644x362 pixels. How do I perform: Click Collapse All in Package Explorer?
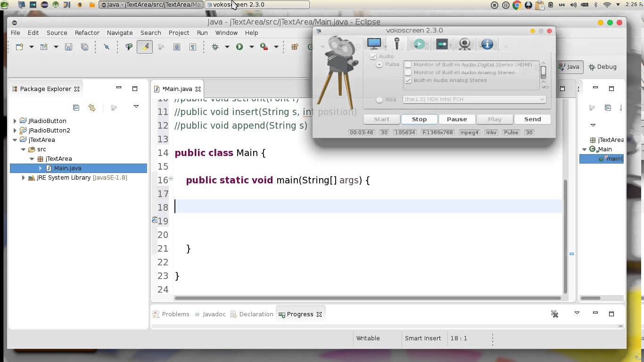coord(76,107)
